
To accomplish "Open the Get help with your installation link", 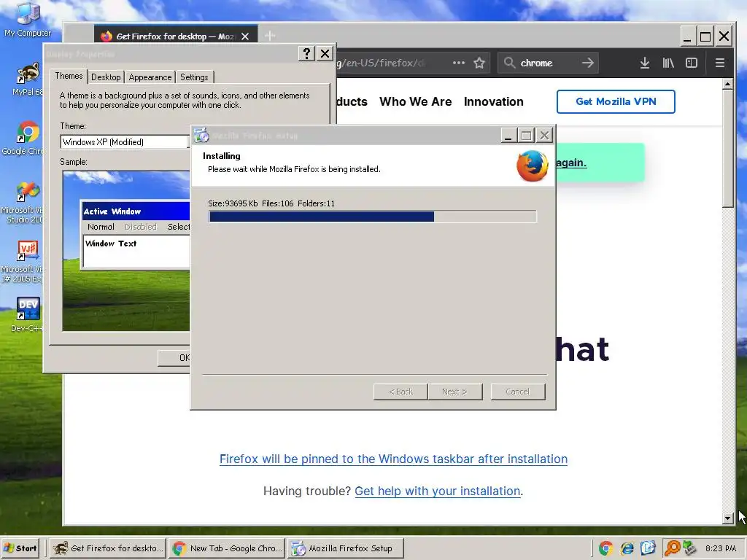I will point(438,491).
